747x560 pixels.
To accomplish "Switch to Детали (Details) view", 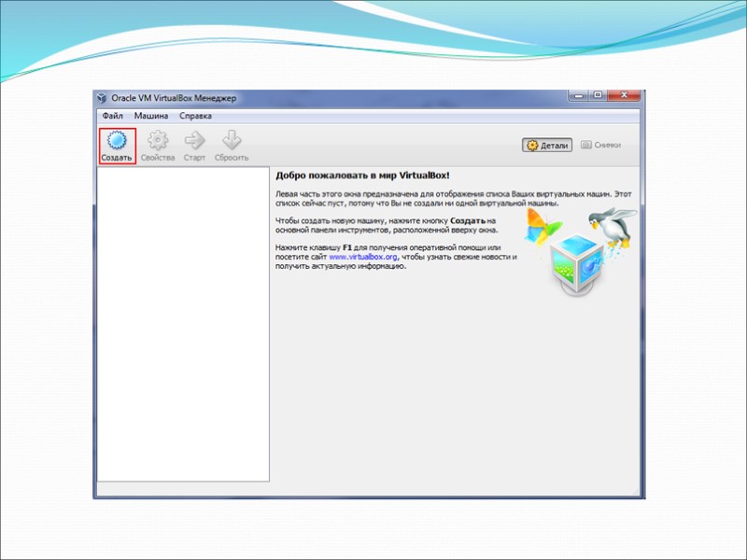I will coord(547,146).
